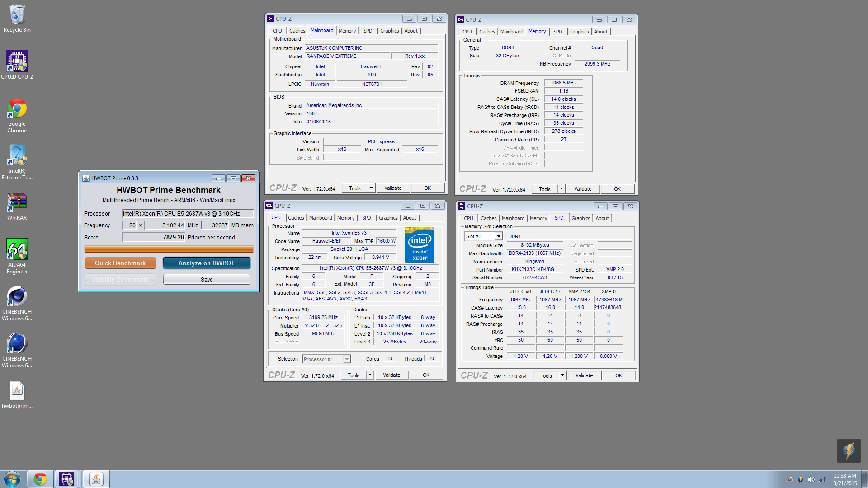Click the Save button in HWBOT Prime
868x488 pixels.
click(207, 279)
